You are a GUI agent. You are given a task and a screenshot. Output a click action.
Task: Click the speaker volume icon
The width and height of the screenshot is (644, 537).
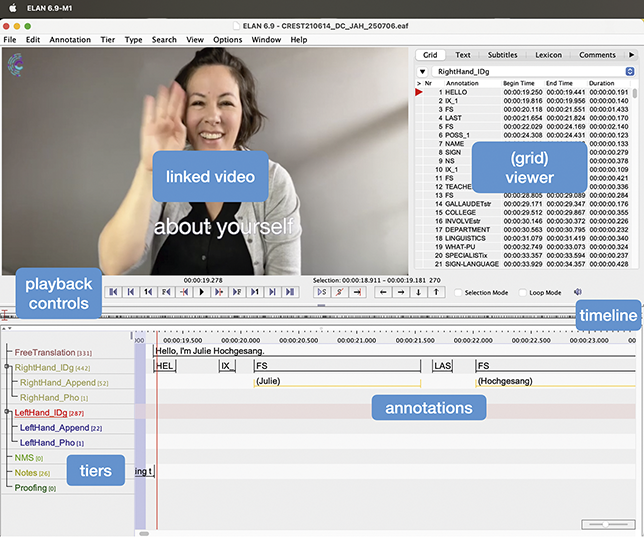578,292
